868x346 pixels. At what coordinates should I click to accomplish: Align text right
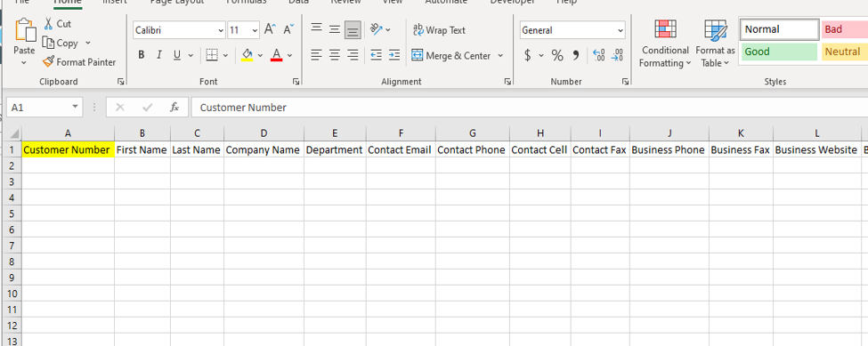click(x=353, y=55)
